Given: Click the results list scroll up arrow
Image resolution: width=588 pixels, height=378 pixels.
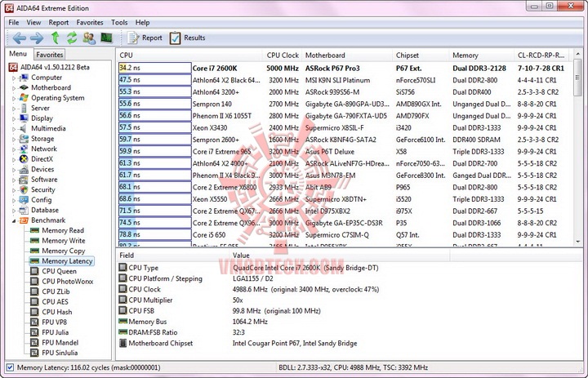Looking at the screenshot, I should [578, 56].
